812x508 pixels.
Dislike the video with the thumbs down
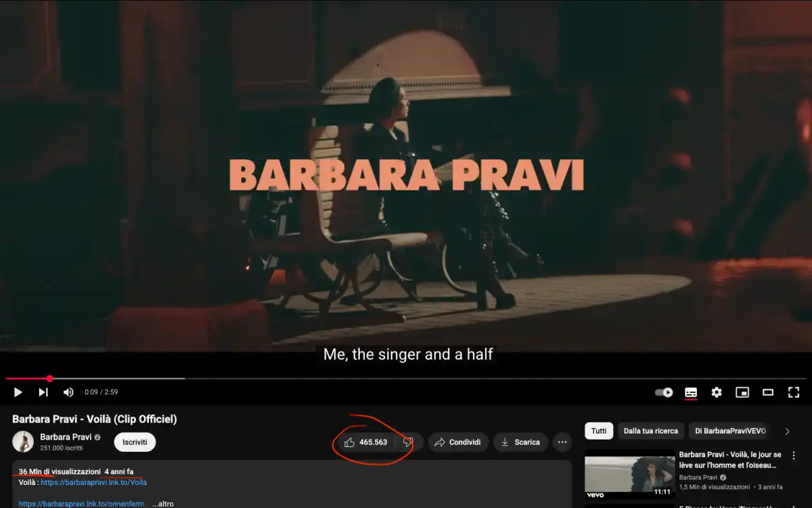(x=407, y=442)
